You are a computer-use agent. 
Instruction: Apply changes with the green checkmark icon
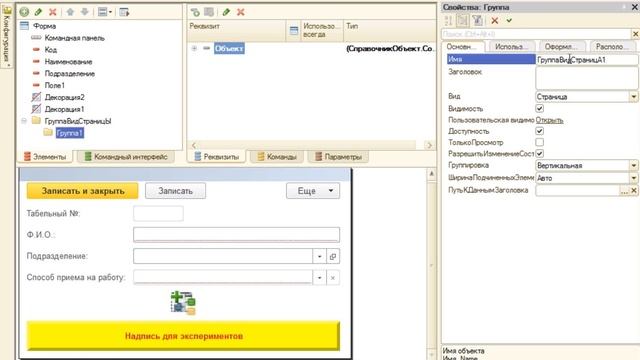(509, 20)
